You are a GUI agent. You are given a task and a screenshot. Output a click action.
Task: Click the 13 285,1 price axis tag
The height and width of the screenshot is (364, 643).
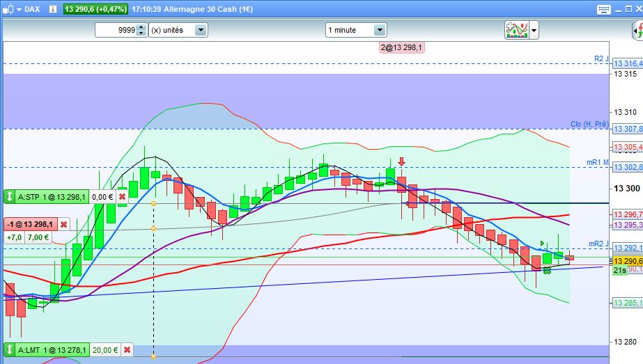tap(628, 303)
